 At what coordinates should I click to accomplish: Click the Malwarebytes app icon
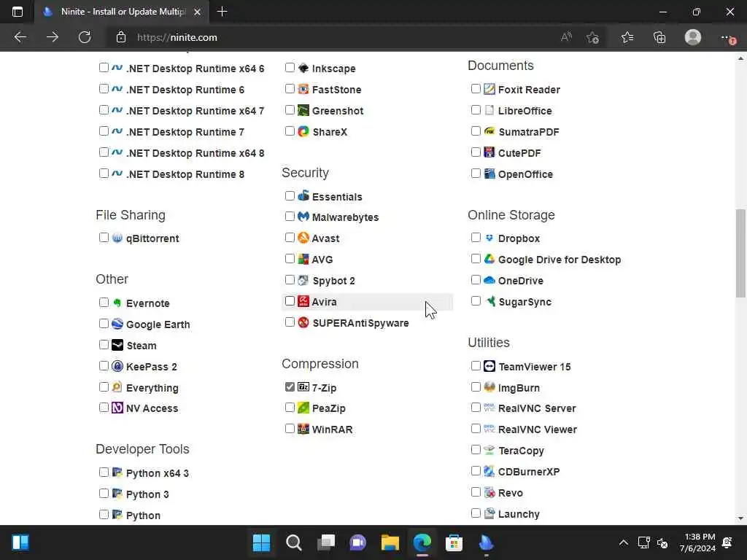[x=303, y=217]
